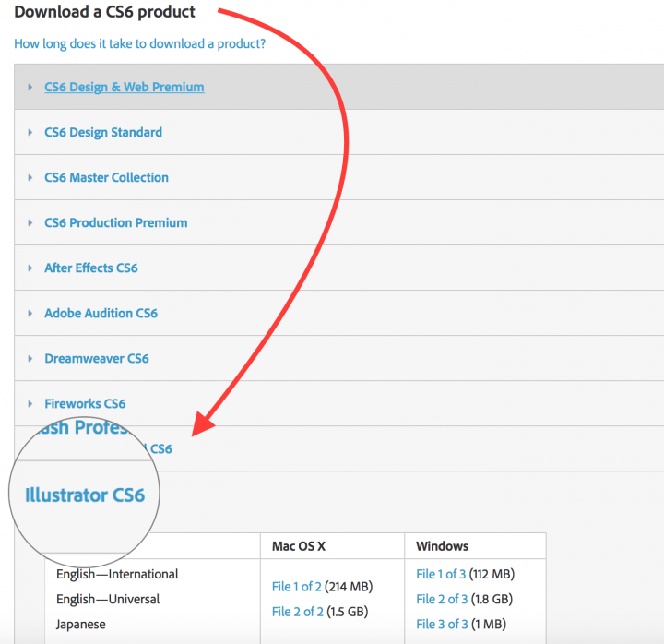
Task: Download Windows File 1 of 3
Action: click(x=441, y=574)
